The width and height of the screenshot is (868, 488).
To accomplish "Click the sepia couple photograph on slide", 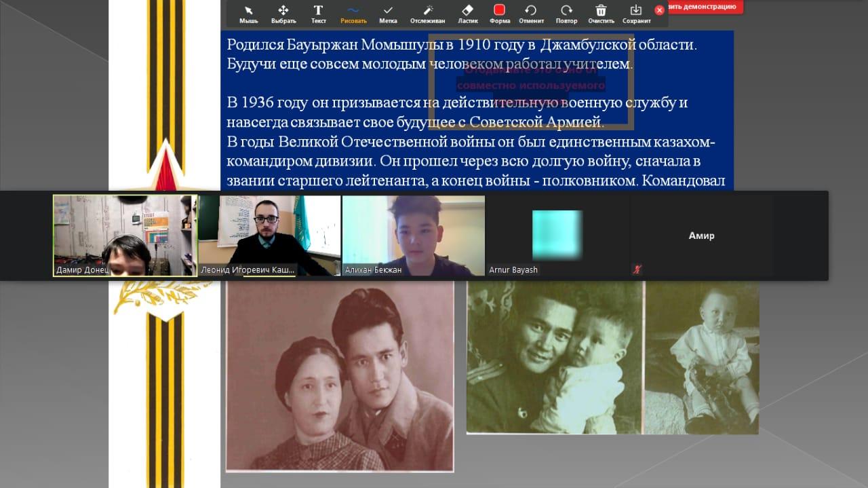I will tap(340, 376).
